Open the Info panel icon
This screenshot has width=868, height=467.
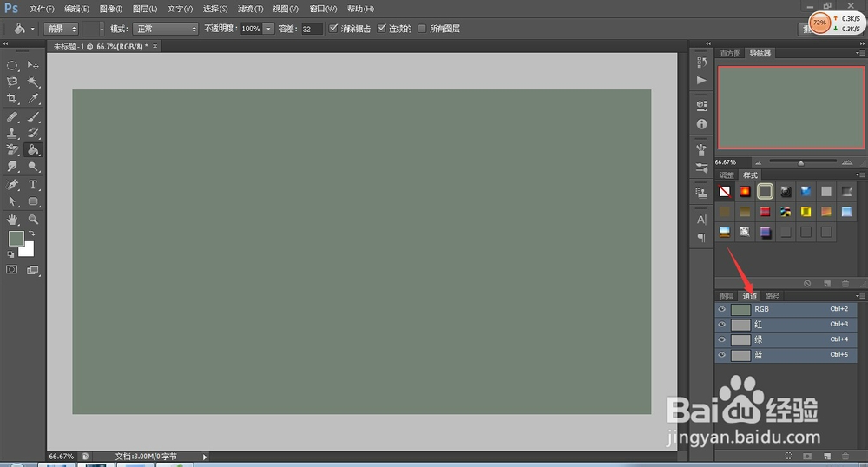tap(702, 124)
